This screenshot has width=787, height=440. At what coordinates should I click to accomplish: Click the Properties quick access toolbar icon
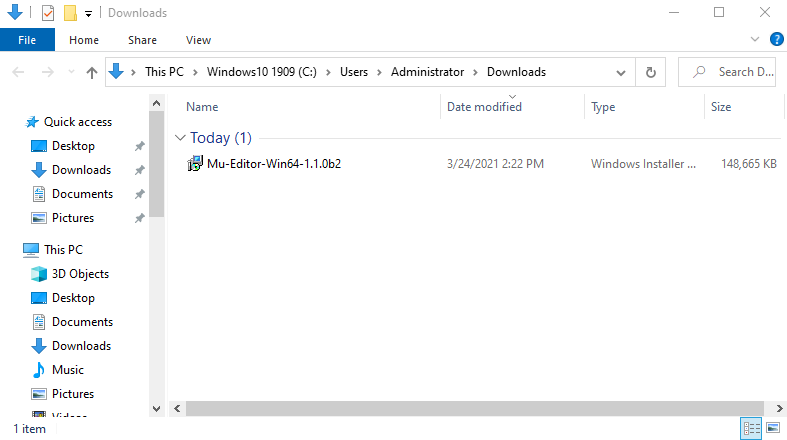pyautogui.click(x=48, y=13)
